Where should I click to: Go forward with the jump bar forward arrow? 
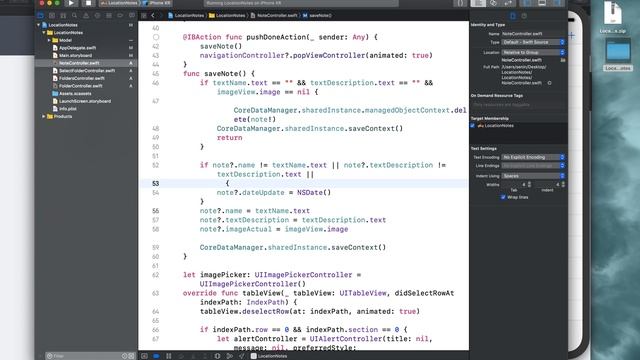(161, 16)
